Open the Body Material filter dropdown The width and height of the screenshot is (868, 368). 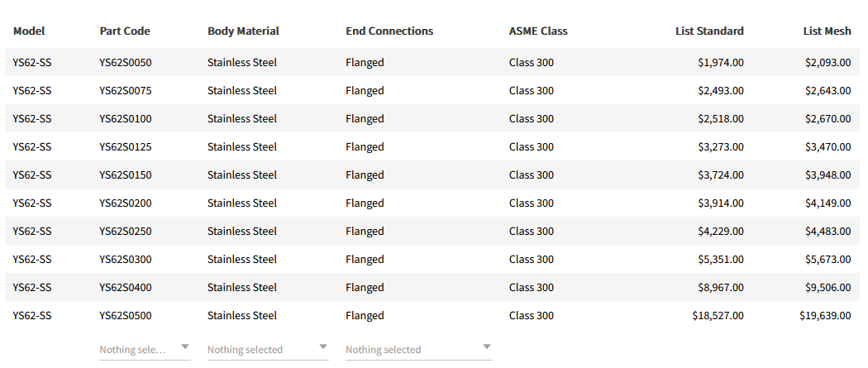point(267,349)
